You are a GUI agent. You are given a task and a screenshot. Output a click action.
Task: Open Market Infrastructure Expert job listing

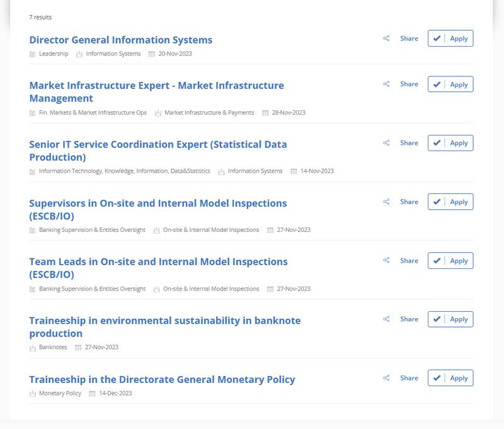click(x=156, y=86)
